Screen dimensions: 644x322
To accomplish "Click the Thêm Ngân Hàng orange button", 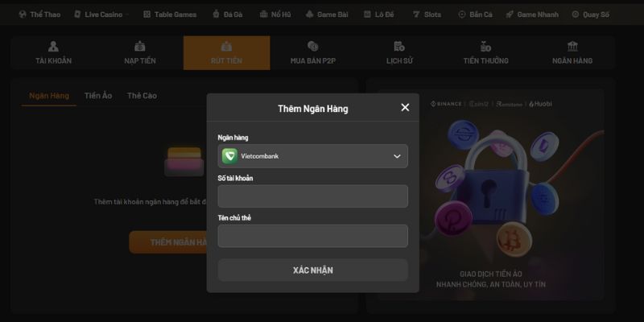I will [170, 242].
